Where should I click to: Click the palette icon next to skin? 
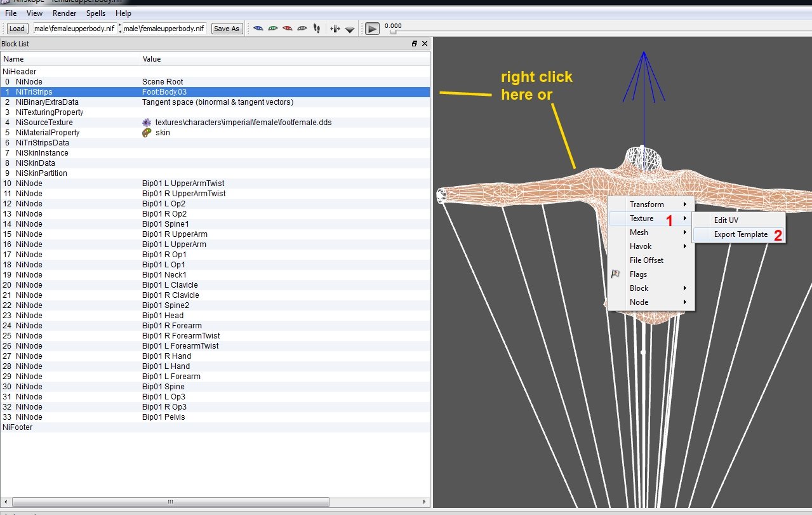point(147,133)
